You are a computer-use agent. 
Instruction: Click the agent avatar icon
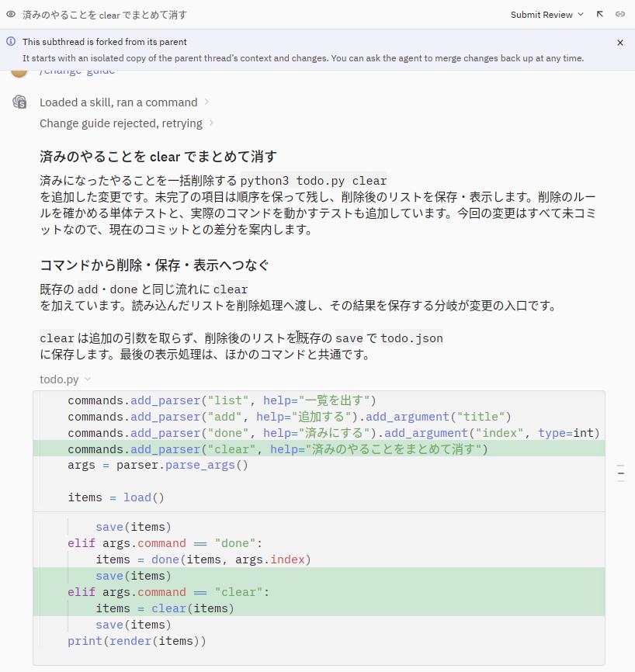(x=19, y=102)
